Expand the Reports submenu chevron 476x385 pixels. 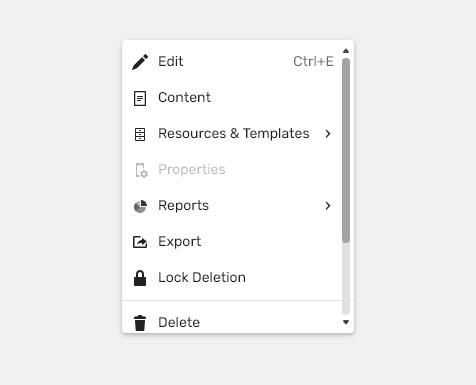[328, 206]
